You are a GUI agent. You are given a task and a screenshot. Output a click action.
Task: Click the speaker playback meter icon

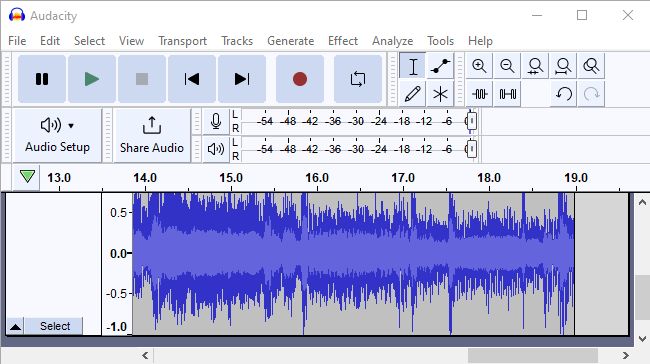[x=216, y=149]
